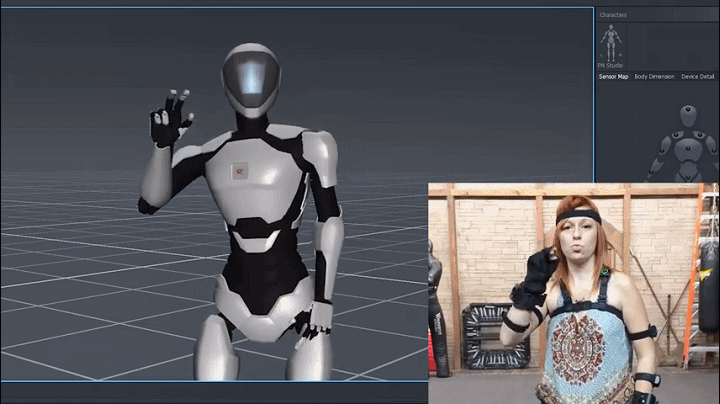Screen dimensions: 720x404
Task: Click the robot avatar's helmet in viewport
Action: [x=251, y=79]
